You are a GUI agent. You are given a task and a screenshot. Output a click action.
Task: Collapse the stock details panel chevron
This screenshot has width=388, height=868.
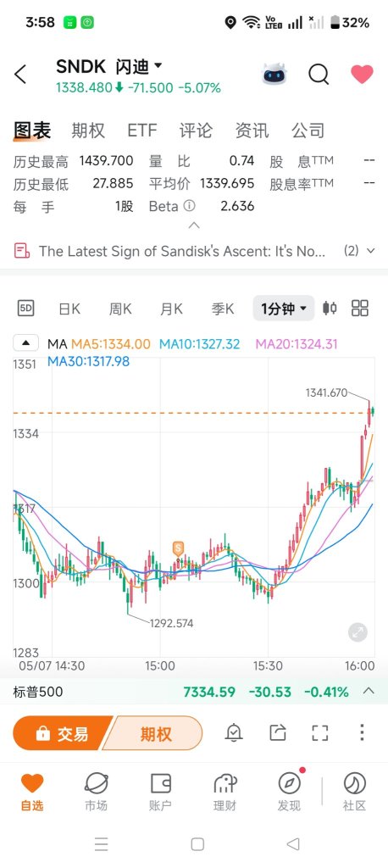pos(194,225)
